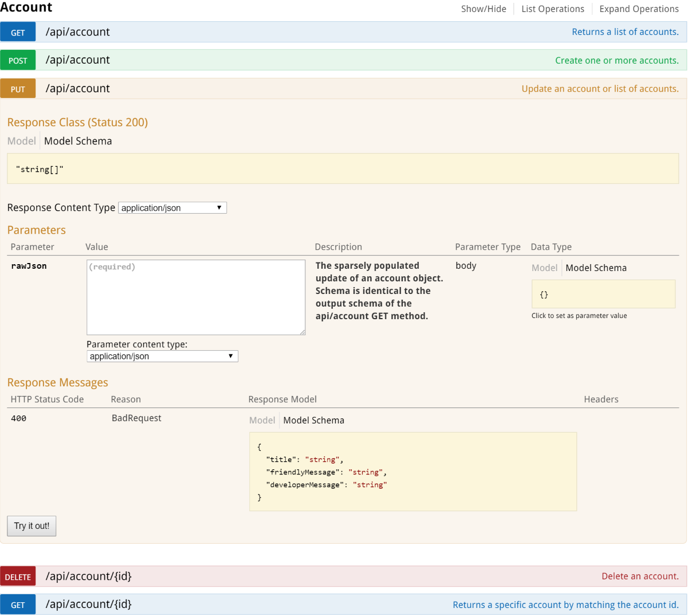Click 'Create one or more accounts.' link
The image size is (688, 616).
click(x=618, y=60)
